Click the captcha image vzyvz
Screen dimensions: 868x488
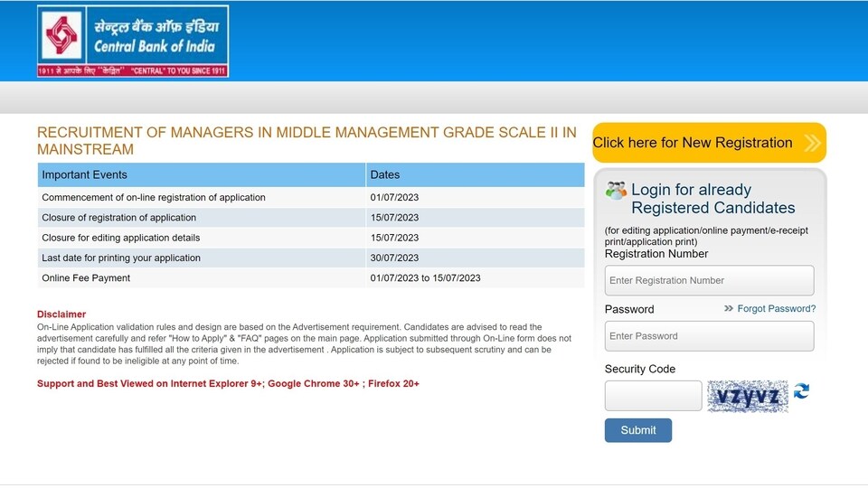(x=748, y=396)
